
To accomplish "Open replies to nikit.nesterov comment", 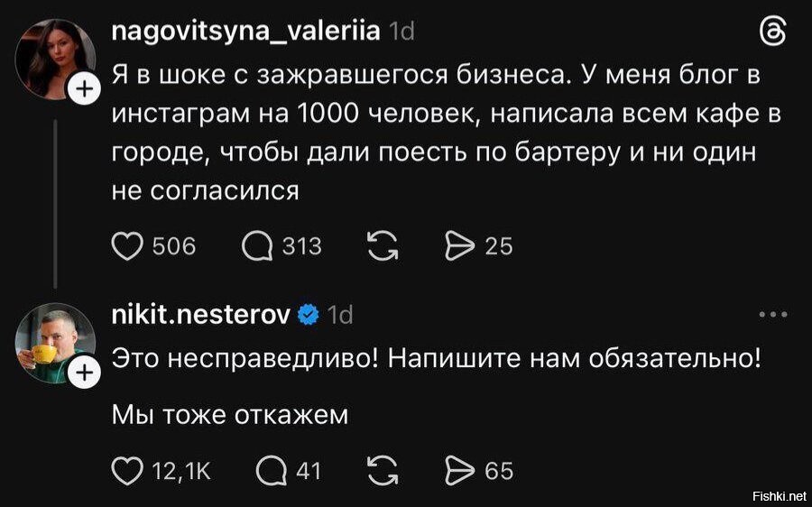I will (271, 470).
